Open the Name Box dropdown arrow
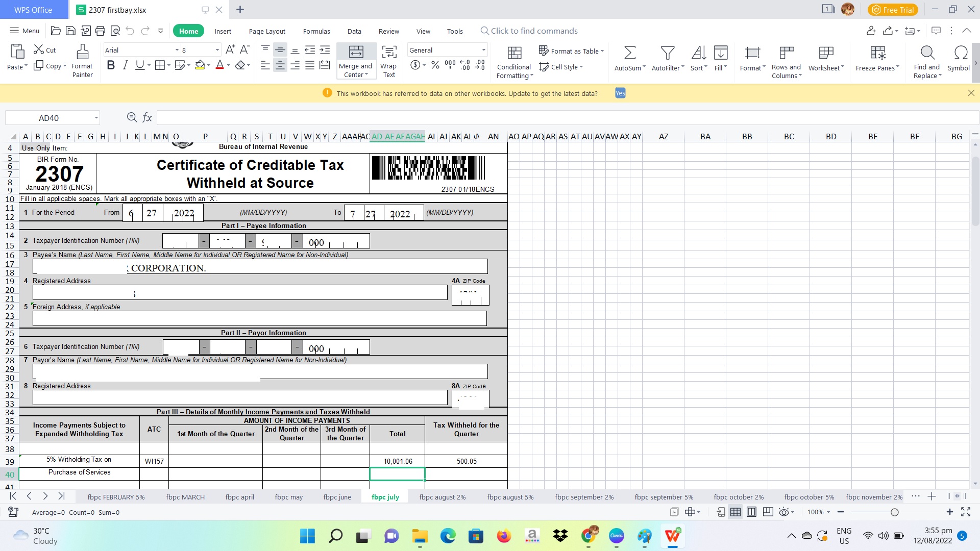 point(96,118)
